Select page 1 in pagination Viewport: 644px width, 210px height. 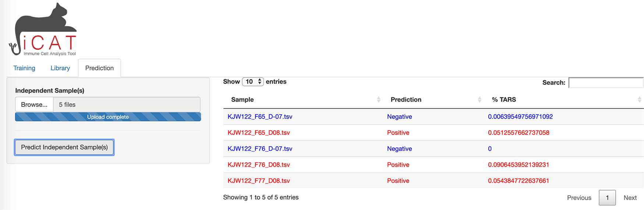tap(607, 198)
